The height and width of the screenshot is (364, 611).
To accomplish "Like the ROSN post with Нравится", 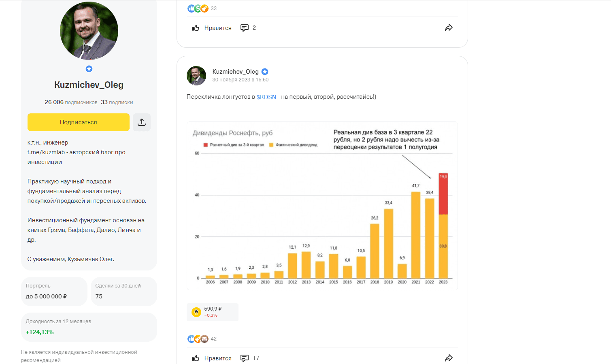I will [x=212, y=358].
